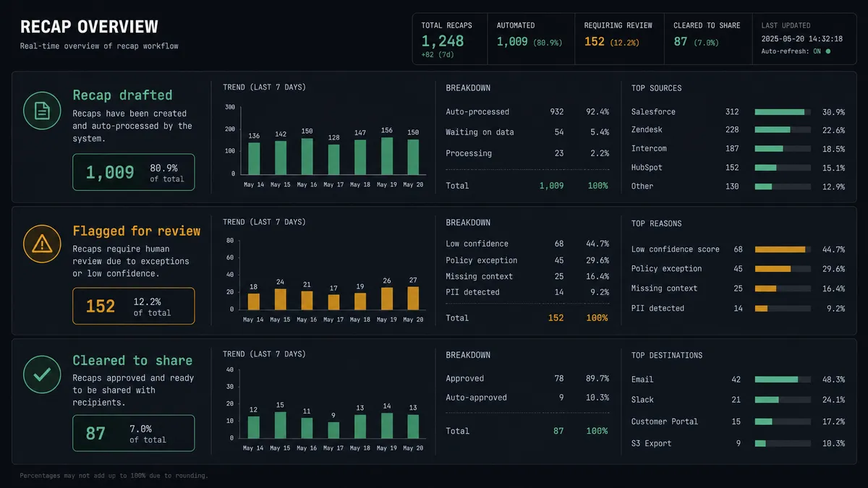Click the Email destination label
868x488 pixels.
pos(642,380)
